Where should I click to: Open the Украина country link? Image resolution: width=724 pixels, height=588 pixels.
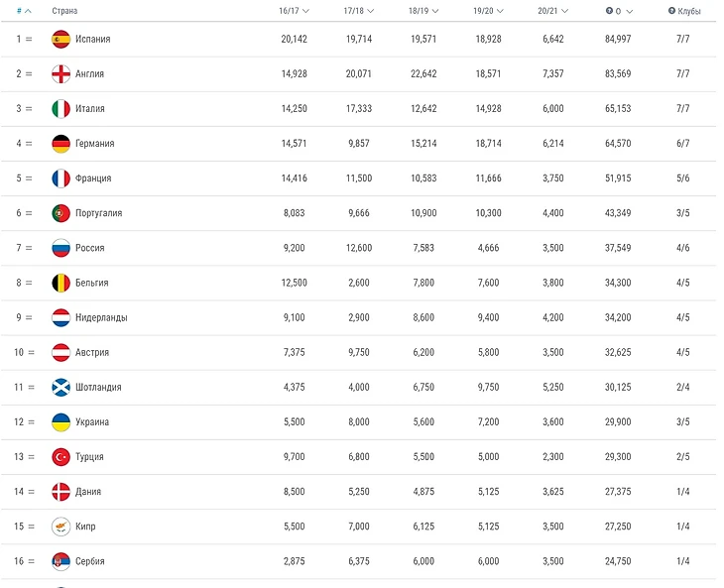[x=92, y=422]
